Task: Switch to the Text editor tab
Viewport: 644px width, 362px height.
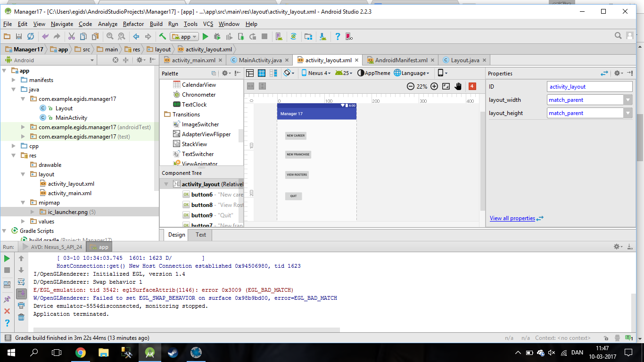Action: (201, 235)
